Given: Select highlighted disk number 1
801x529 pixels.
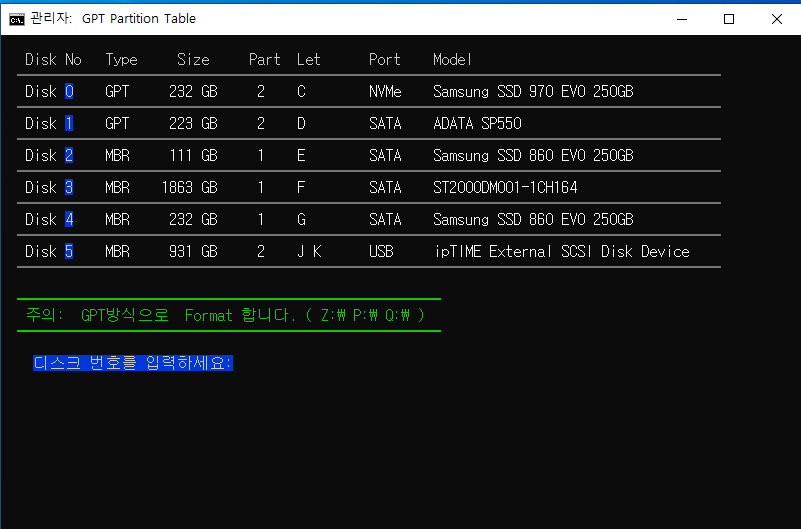Looking at the screenshot, I should pos(69,124).
